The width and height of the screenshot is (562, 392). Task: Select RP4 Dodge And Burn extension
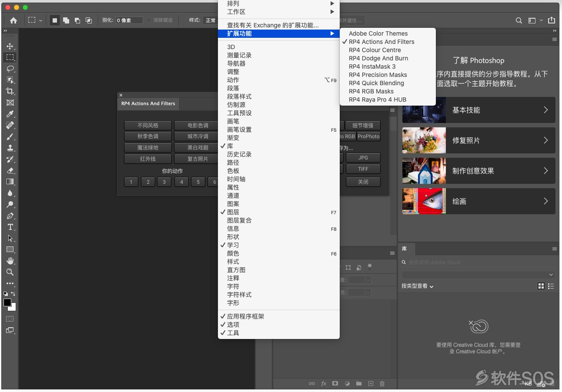pos(388,58)
